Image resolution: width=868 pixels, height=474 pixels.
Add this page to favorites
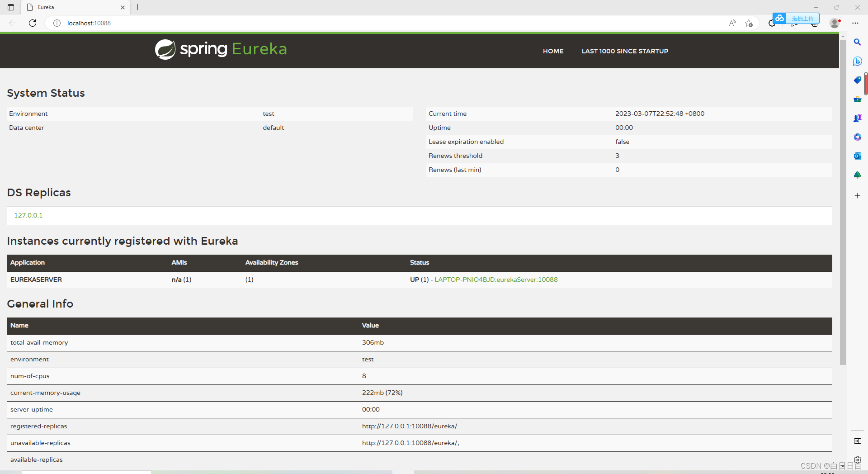749,23
